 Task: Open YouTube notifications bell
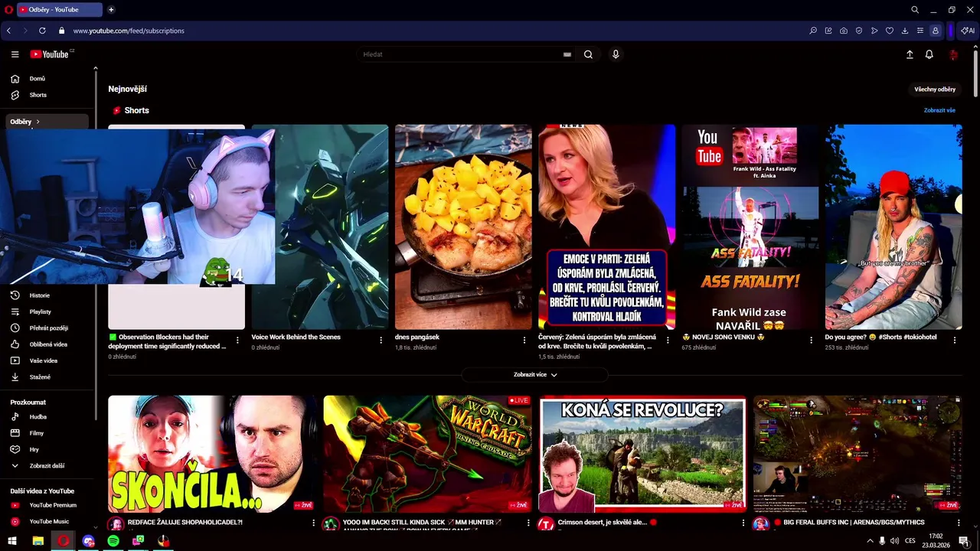tap(929, 54)
